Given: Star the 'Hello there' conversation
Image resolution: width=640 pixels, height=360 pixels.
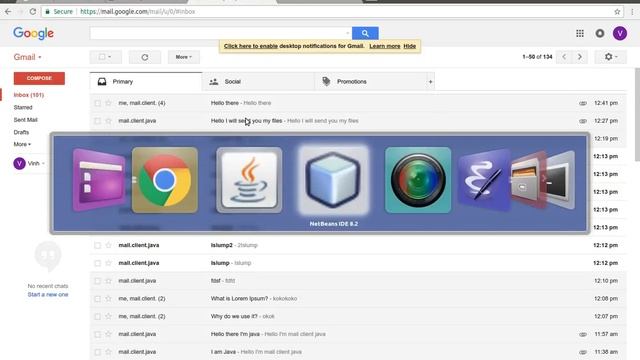Looking at the screenshot, I should (x=109, y=103).
